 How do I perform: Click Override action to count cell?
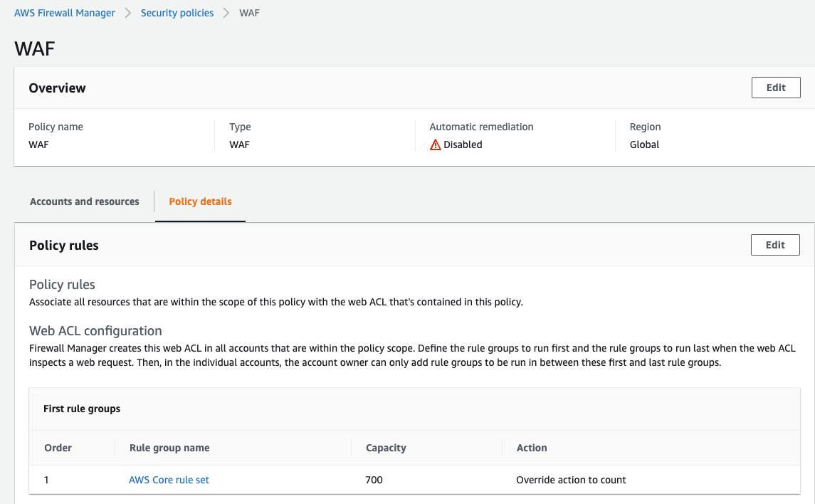(571, 480)
